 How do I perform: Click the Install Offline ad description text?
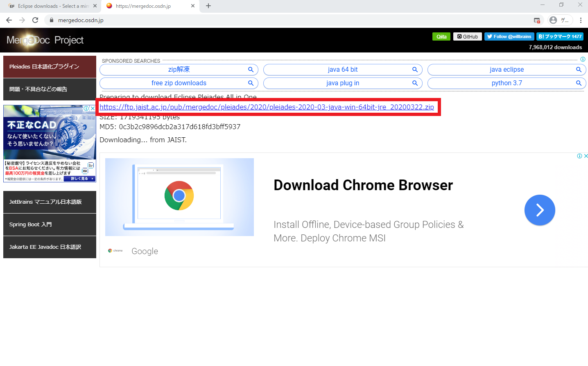click(369, 231)
